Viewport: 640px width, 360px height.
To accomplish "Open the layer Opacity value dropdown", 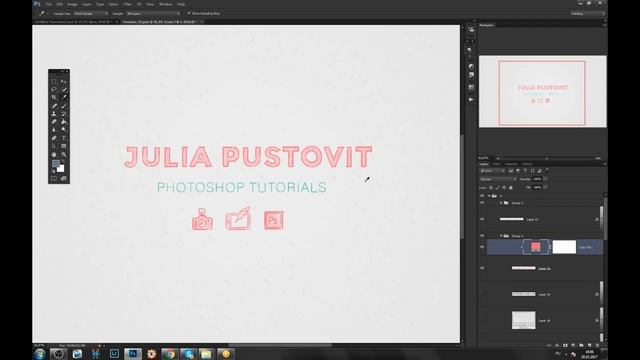I will 546,179.
